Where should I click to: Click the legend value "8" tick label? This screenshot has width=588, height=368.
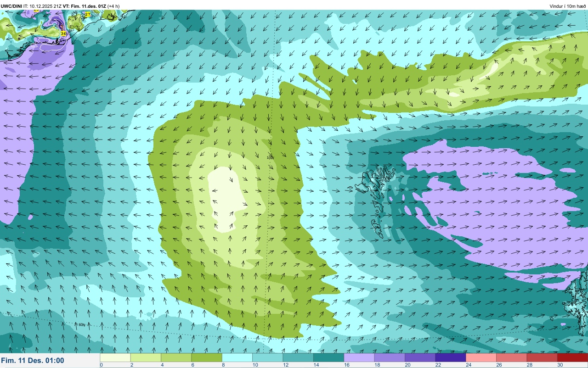click(223, 365)
